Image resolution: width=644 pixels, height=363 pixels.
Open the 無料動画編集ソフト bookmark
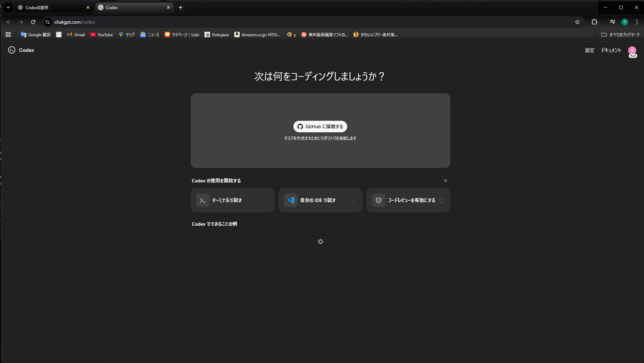click(x=325, y=35)
